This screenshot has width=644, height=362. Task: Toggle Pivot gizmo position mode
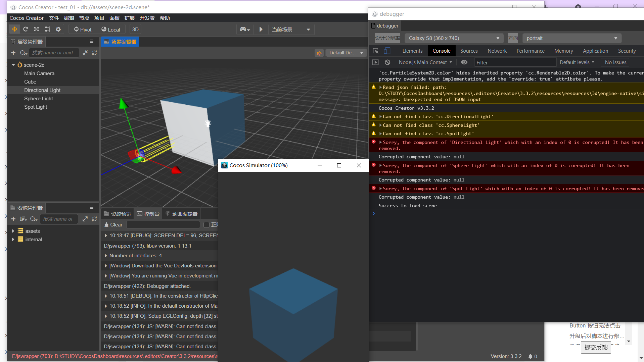83,30
